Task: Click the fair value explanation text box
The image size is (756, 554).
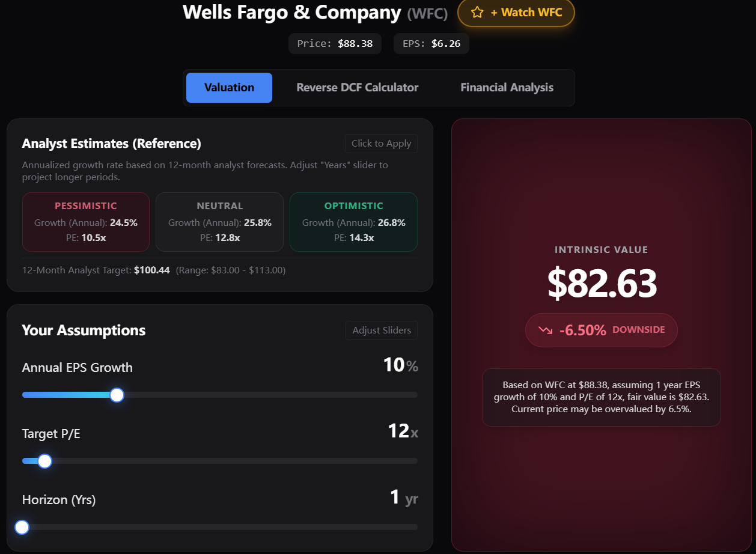Action: [602, 397]
